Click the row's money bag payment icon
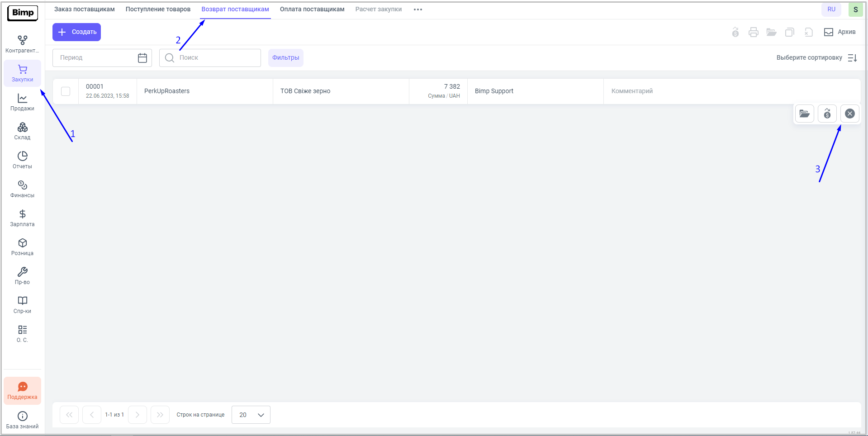Viewport: 868px width, 436px height. pyautogui.click(x=827, y=114)
